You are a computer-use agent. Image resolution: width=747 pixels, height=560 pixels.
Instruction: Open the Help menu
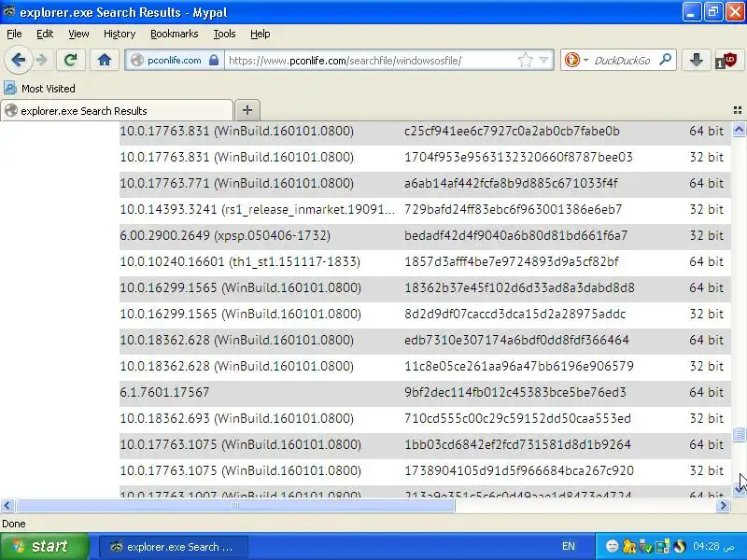point(261,34)
